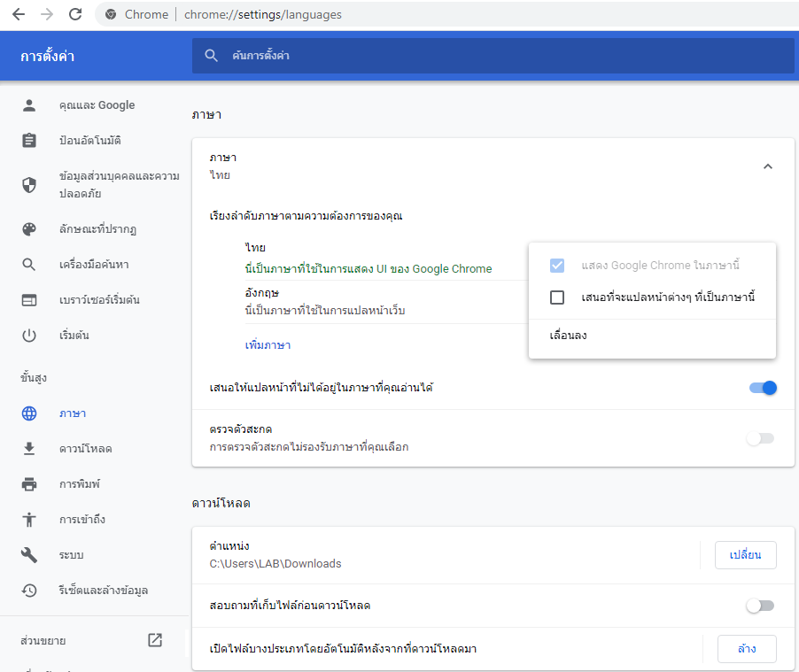Click the browser back arrow

coord(18,14)
